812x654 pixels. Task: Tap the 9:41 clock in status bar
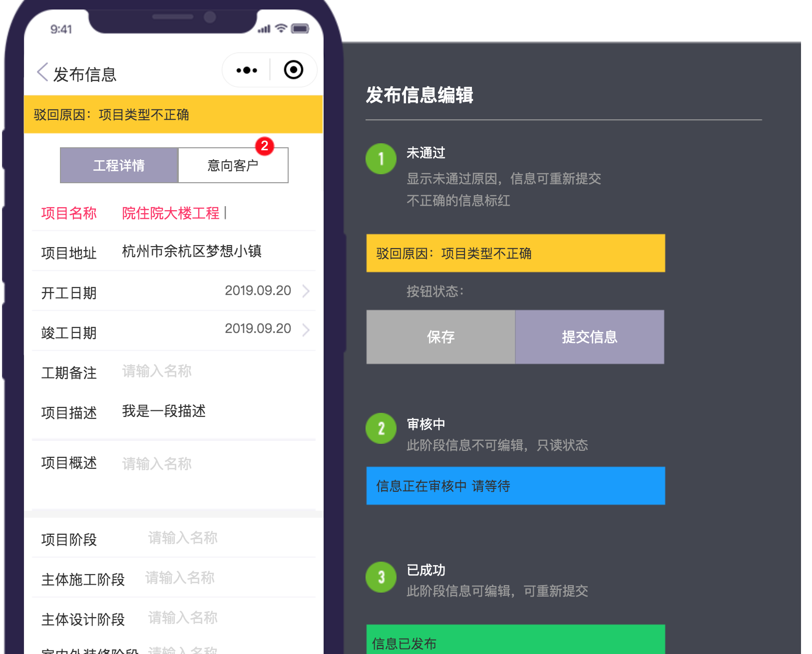pos(61,29)
